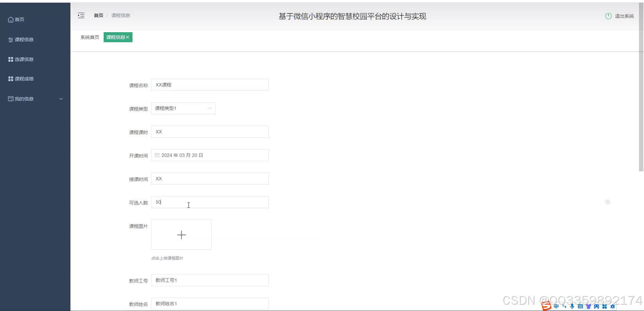Screen dimensions: 644x311
Task: Click the 可选人数 input field
Action: coord(210,202)
